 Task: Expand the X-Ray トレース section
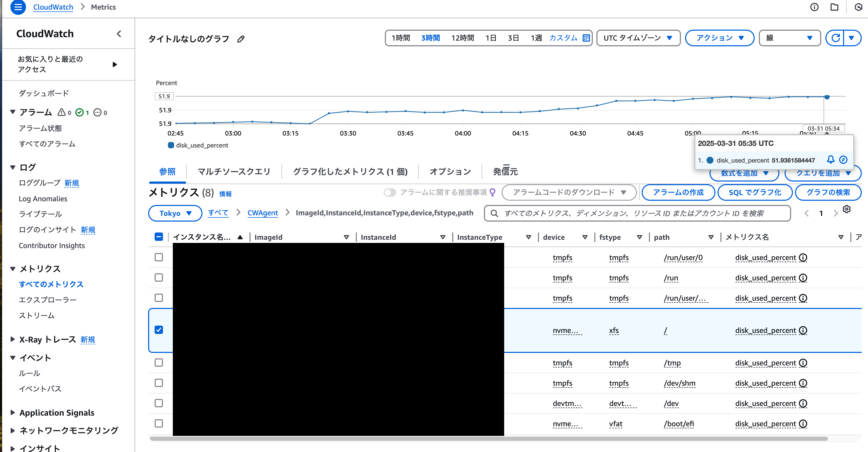12,339
